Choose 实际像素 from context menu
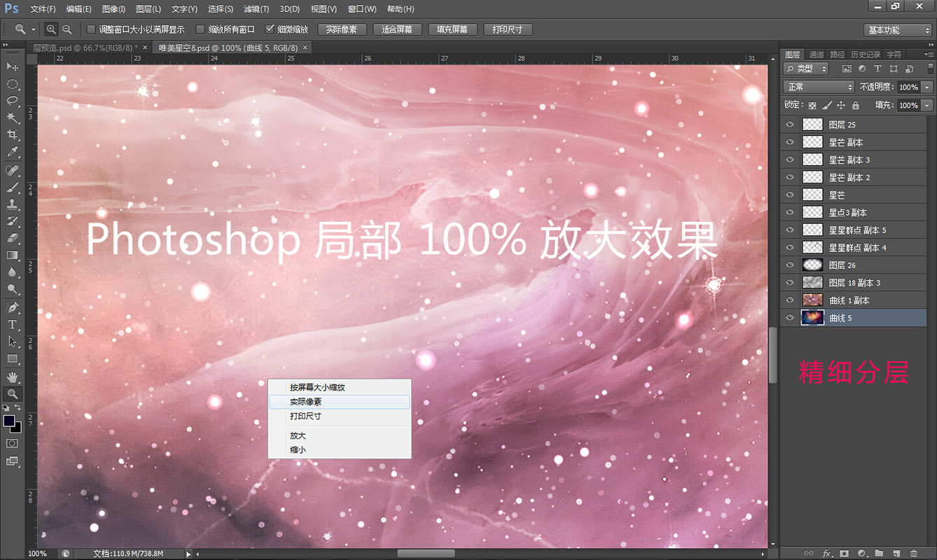Image resolution: width=937 pixels, height=560 pixels. 340,402
